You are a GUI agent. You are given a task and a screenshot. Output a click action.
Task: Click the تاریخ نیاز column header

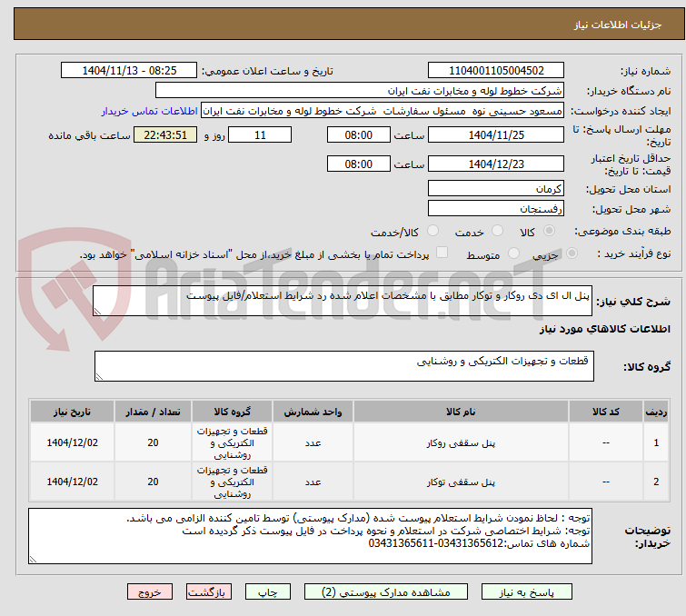click(x=72, y=412)
